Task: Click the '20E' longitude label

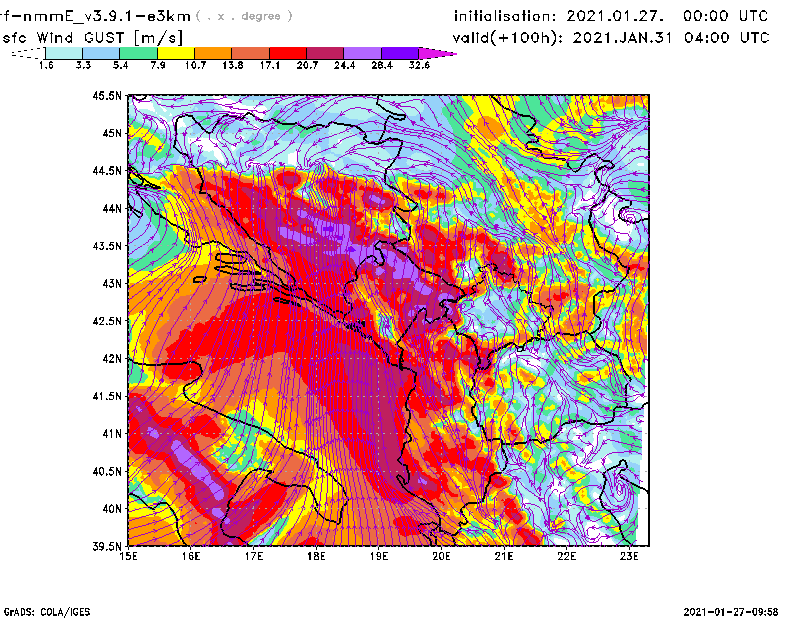Action: point(441,556)
